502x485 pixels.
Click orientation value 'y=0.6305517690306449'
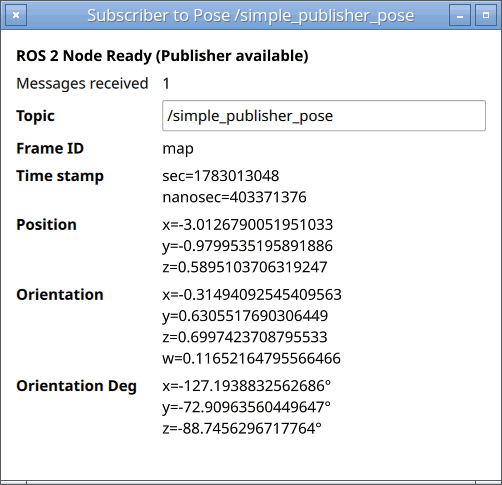[x=245, y=316]
